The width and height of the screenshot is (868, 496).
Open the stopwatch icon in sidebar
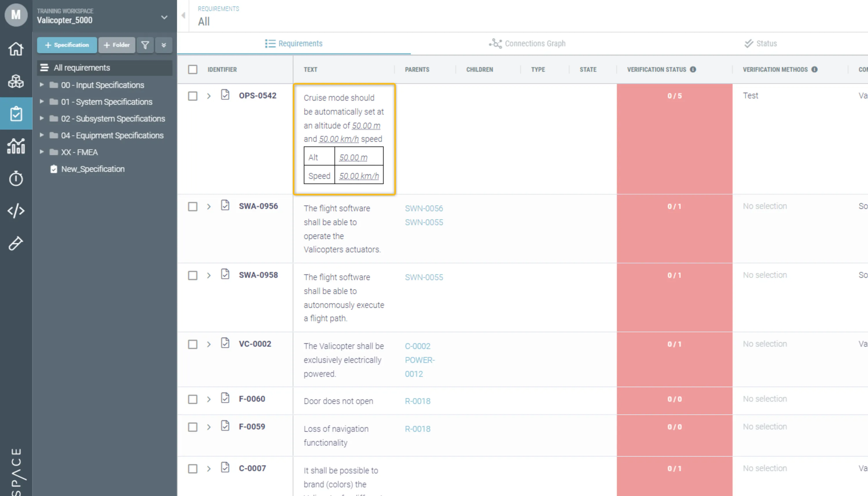click(x=16, y=179)
